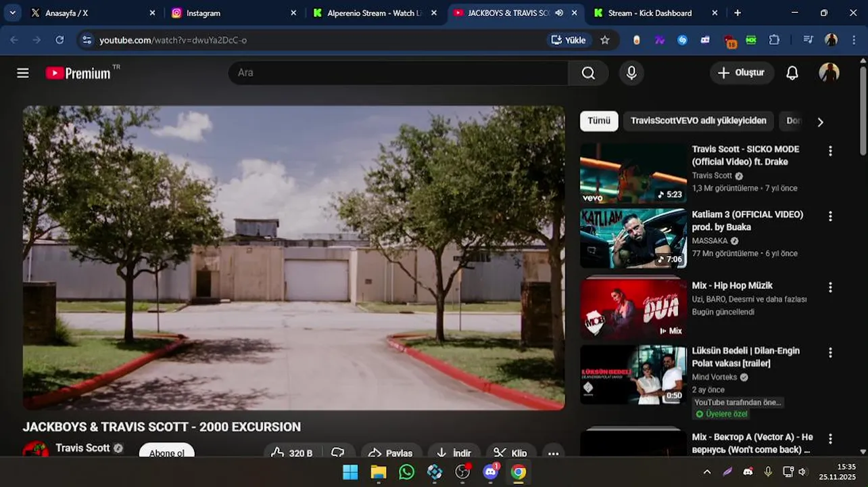The image size is (868, 487).
Task: Open the YouTube hamburger guide menu
Action: point(23,73)
